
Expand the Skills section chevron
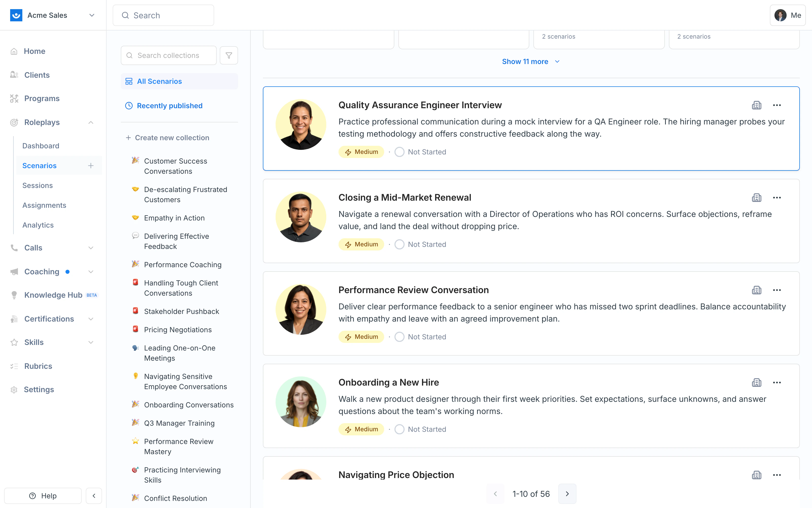91,342
